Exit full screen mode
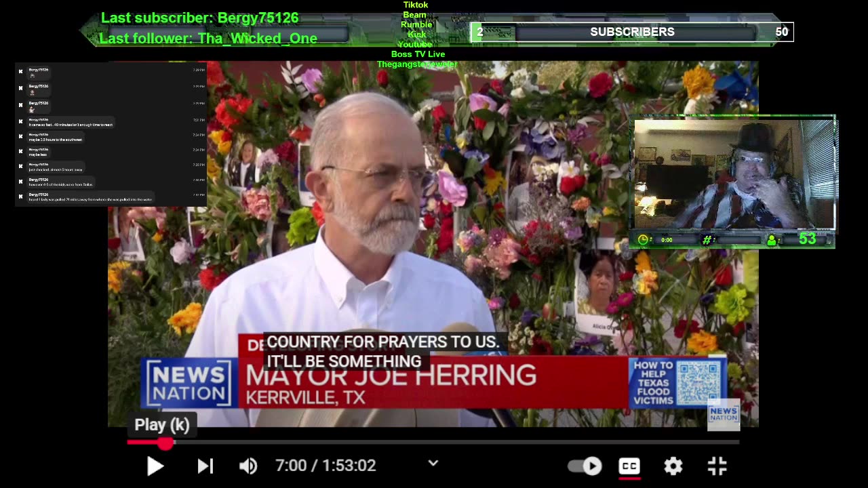Screen dimensions: 868x488 [717, 466]
